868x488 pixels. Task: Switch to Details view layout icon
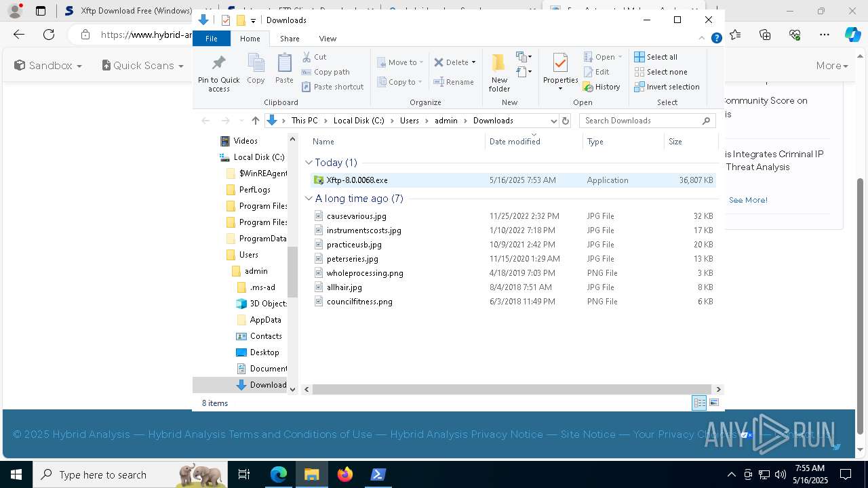tap(699, 403)
